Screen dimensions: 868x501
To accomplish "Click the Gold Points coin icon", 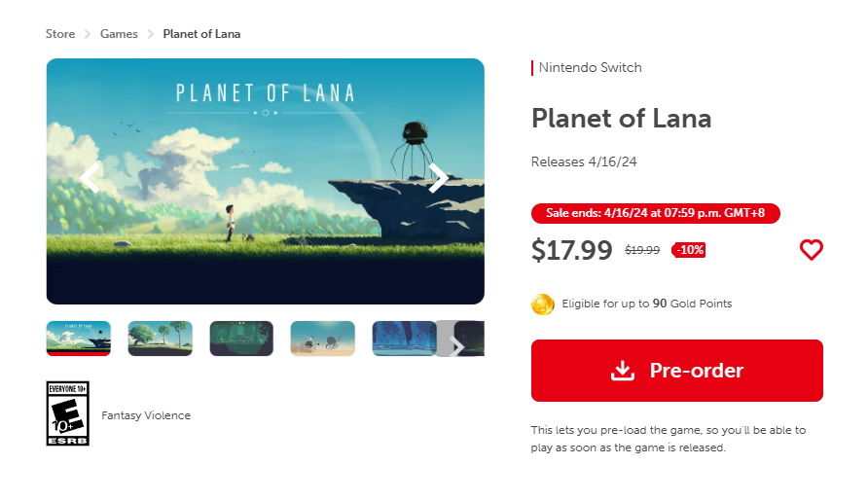I will [543, 304].
